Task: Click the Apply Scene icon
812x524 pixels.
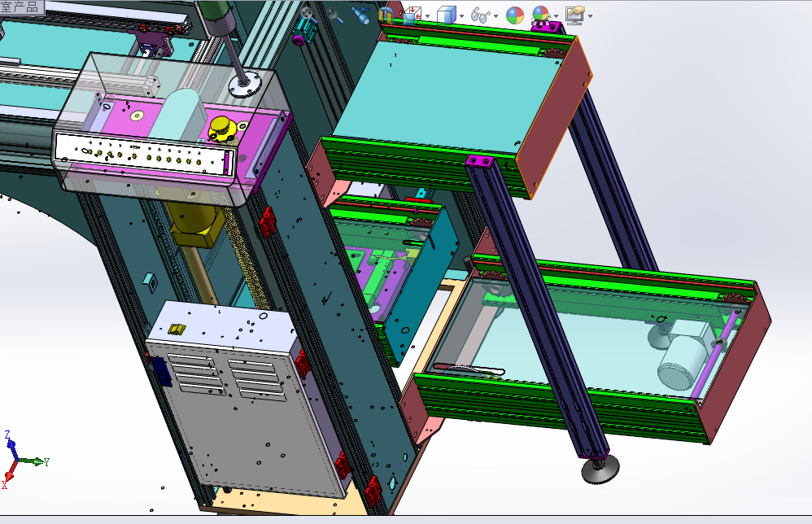Action: 540,15
